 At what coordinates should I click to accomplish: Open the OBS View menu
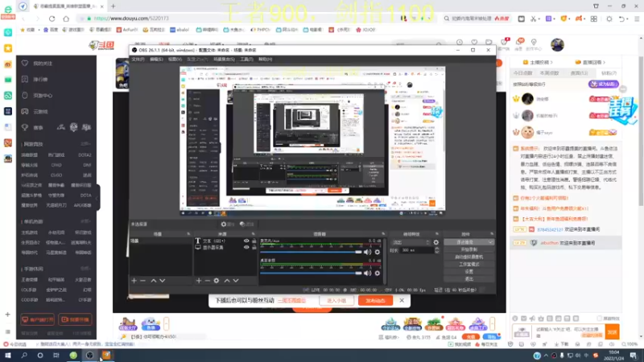175,59
